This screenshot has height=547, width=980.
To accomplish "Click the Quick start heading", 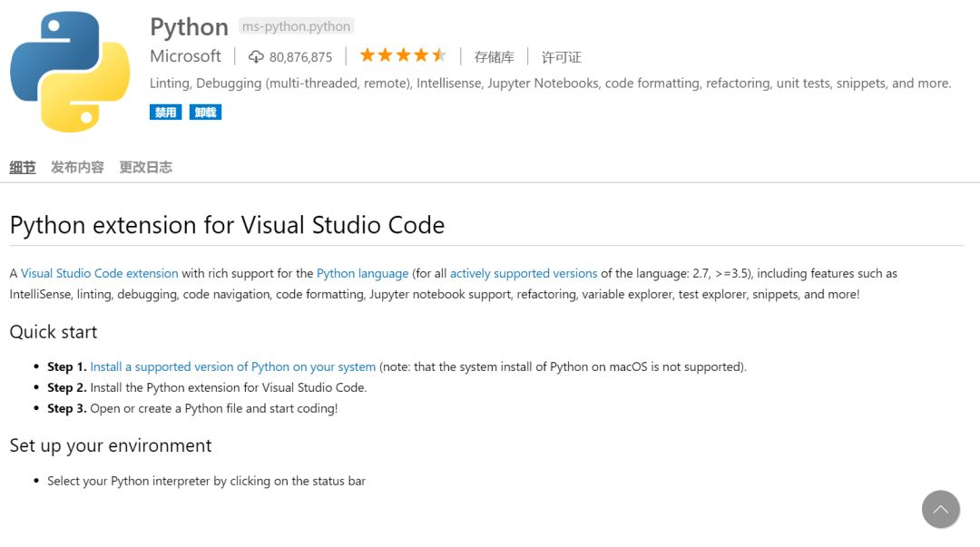I will click(x=54, y=332).
